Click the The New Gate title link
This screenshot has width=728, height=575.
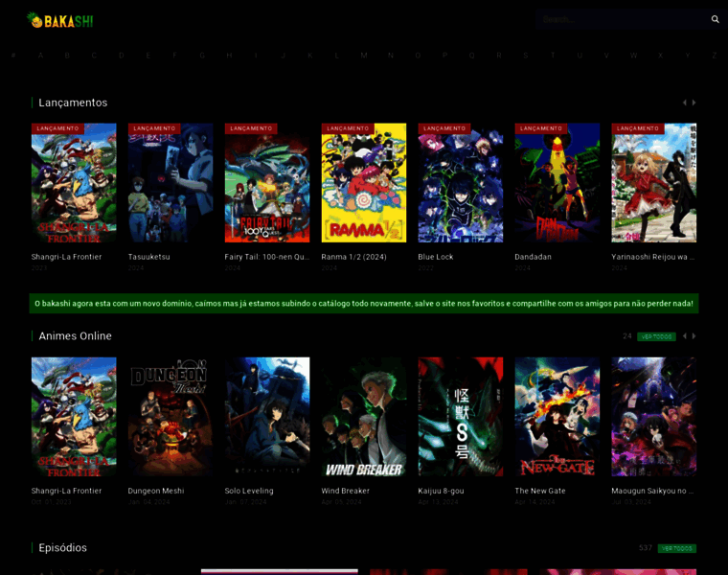pyautogui.click(x=540, y=491)
